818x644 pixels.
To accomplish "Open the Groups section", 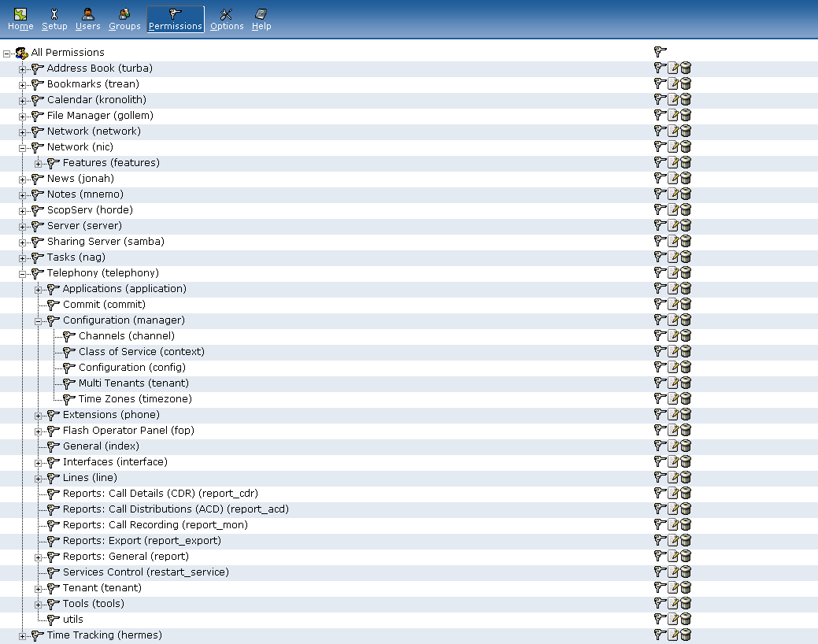I will pyautogui.click(x=124, y=20).
